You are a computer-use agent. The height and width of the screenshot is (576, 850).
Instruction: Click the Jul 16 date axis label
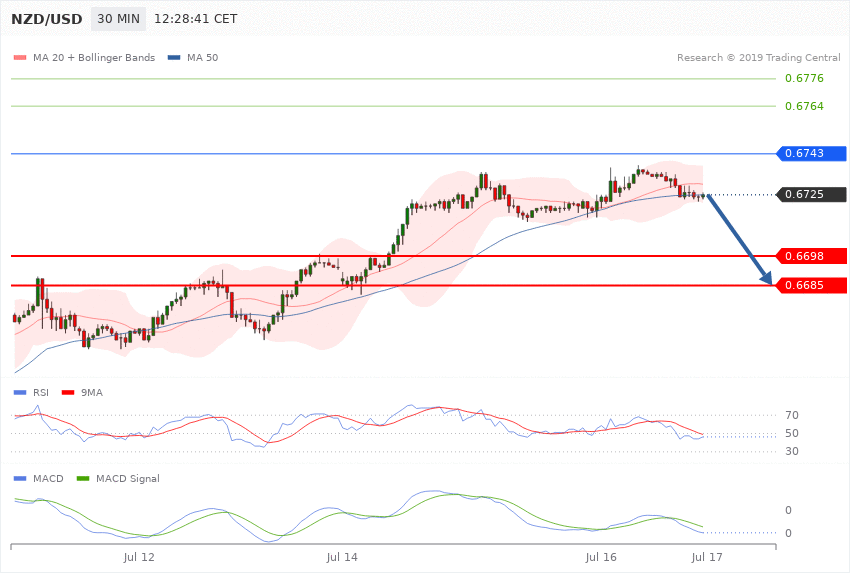(601, 557)
